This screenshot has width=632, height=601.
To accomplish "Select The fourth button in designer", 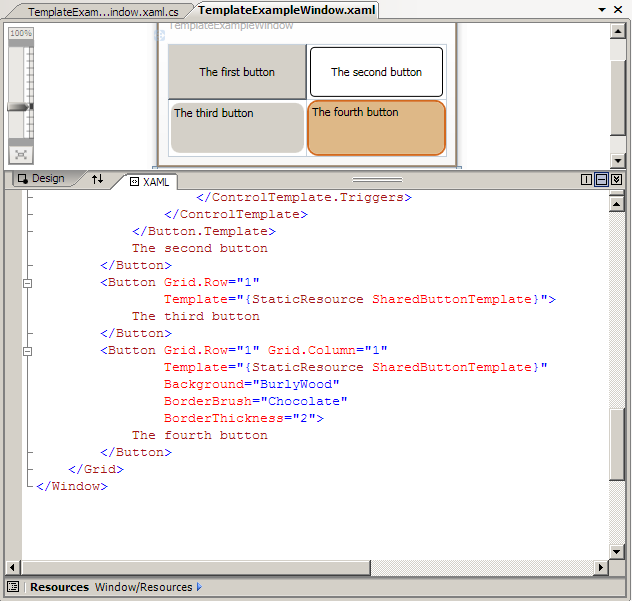I will 376,127.
